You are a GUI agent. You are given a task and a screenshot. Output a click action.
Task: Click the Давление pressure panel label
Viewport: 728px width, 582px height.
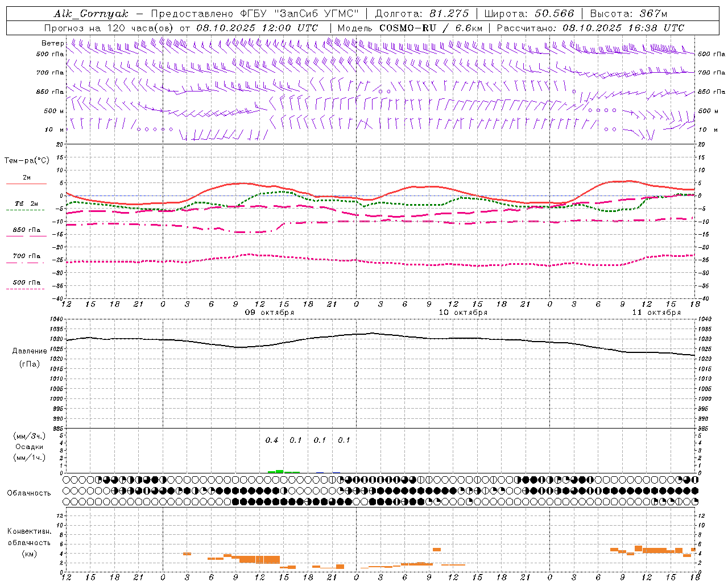pyautogui.click(x=30, y=351)
